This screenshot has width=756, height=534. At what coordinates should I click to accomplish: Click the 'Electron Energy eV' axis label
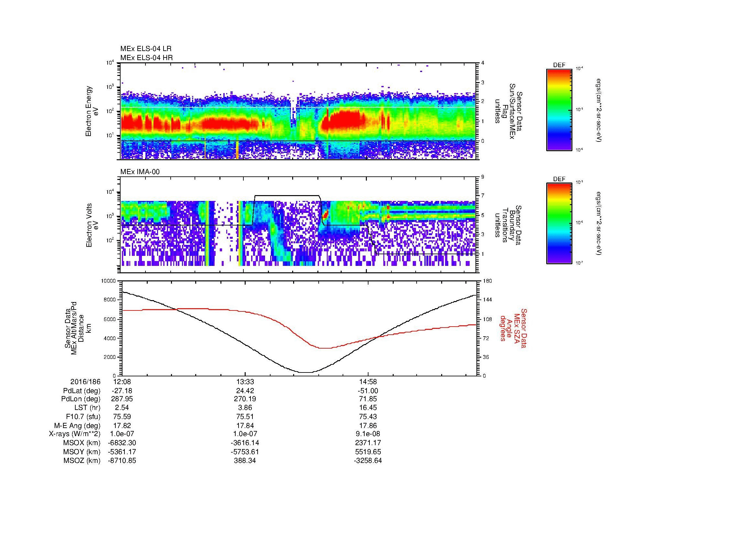tap(92, 111)
